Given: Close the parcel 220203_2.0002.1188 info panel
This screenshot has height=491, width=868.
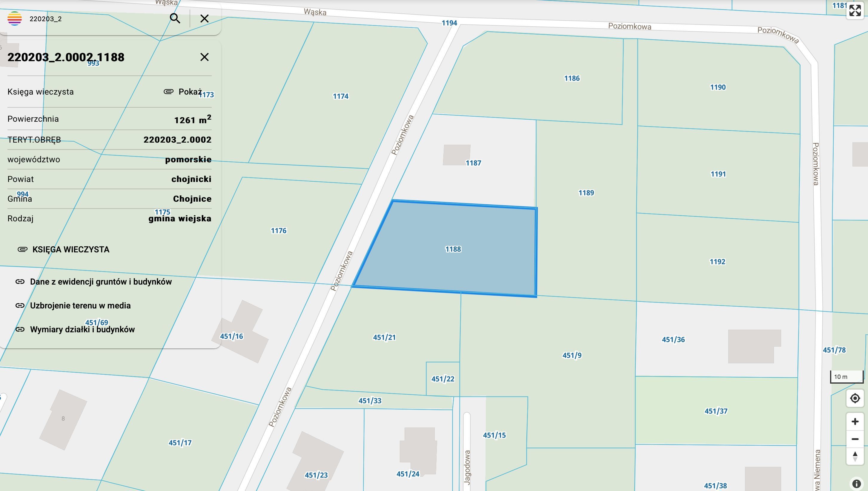Looking at the screenshot, I should (205, 57).
